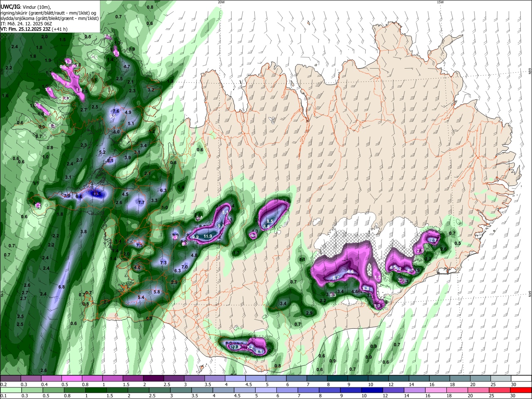Click the dark purple swatch labeled 2 in top legend

click(153, 379)
